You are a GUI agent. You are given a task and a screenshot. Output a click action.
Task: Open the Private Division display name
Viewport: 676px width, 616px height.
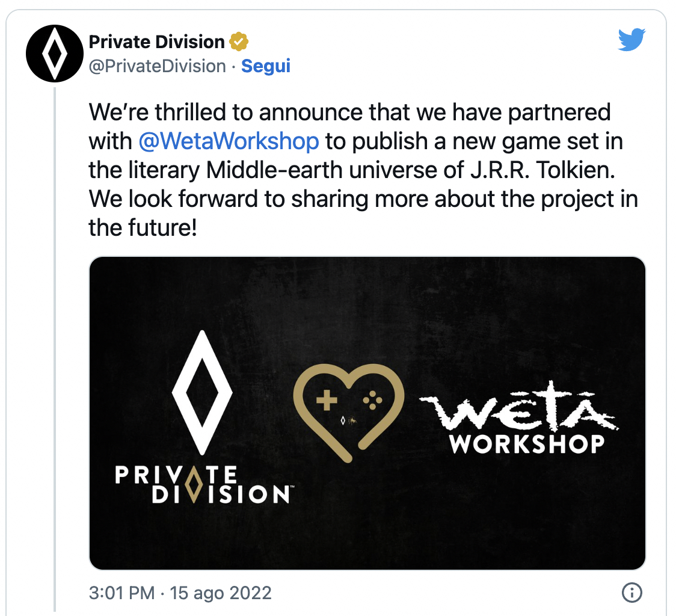coord(156,42)
